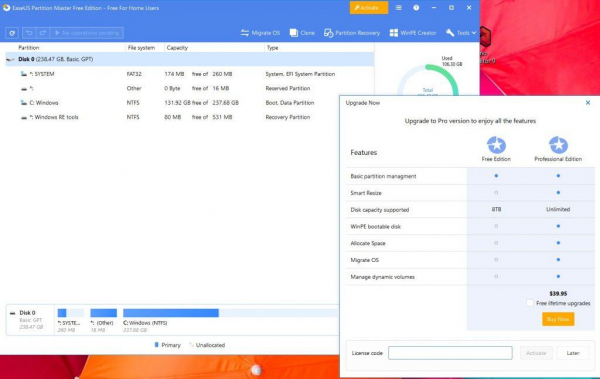Enable Free lifetime upgrades checkbox
600x379 pixels.
tap(530, 303)
